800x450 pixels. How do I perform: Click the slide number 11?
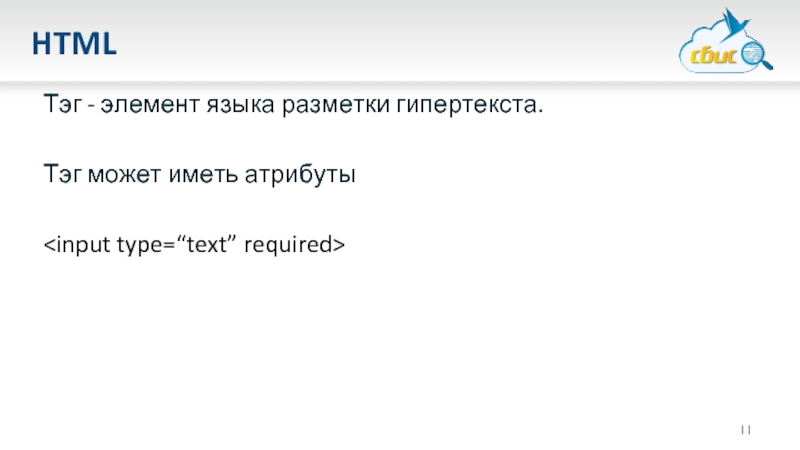click(745, 430)
